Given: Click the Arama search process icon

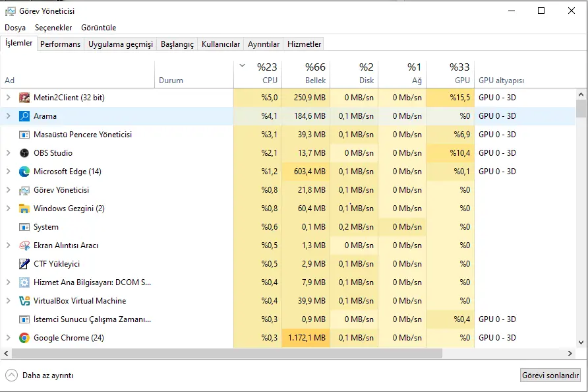Looking at the screenshot, I should pos(24,116).
